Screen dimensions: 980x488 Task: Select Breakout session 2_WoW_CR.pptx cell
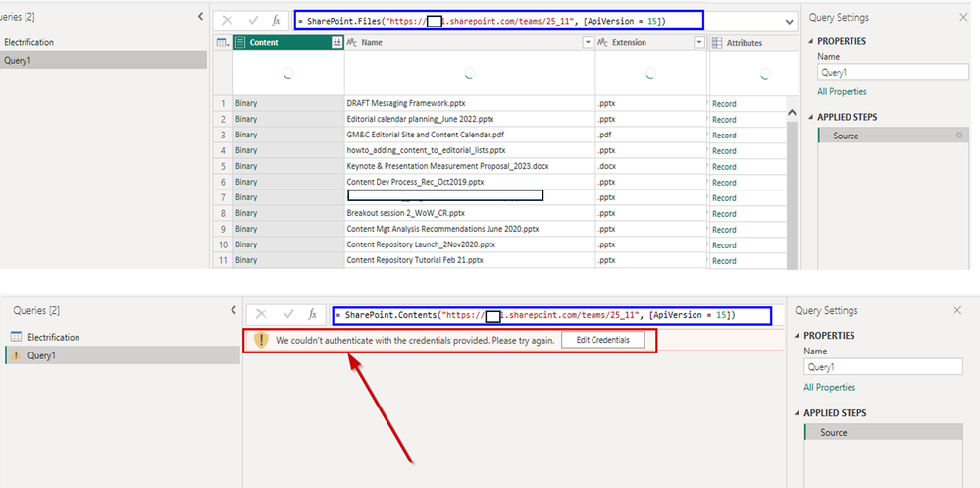[469, 213]
